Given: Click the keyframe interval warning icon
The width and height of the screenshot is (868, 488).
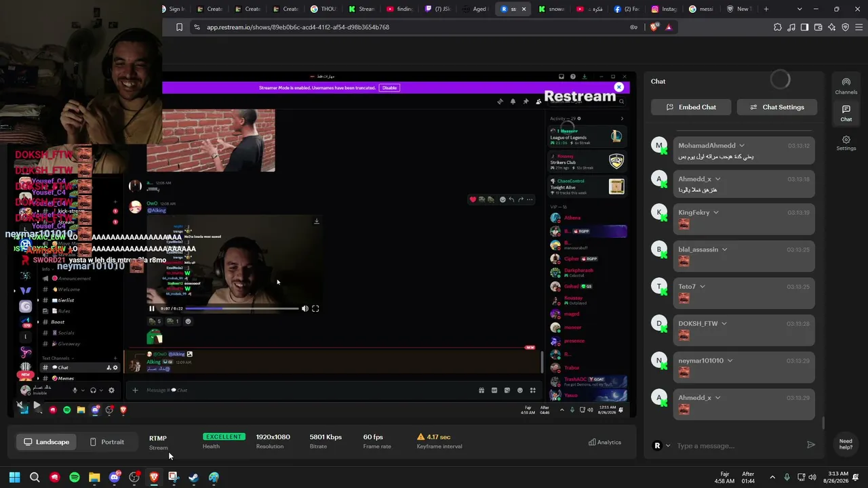Looking at the screenshot, I should (420, 437).
